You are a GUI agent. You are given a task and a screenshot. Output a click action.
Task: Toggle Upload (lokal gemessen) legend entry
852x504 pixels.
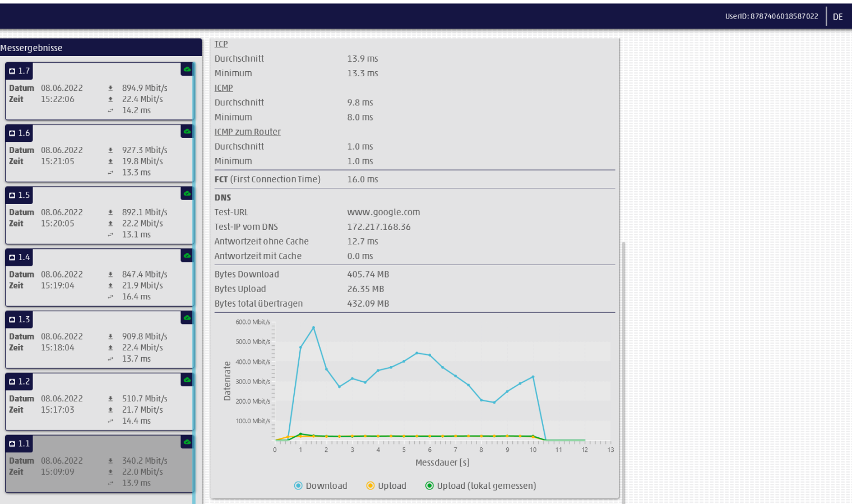[x=480, y=486]
